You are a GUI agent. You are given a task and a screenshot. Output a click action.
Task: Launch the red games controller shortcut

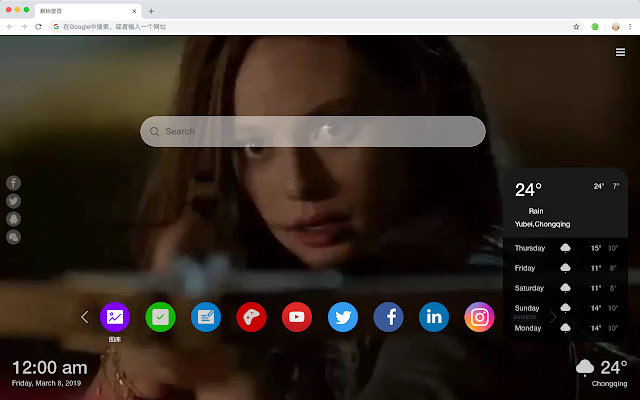pyautogui.click(x=251, y=317)
